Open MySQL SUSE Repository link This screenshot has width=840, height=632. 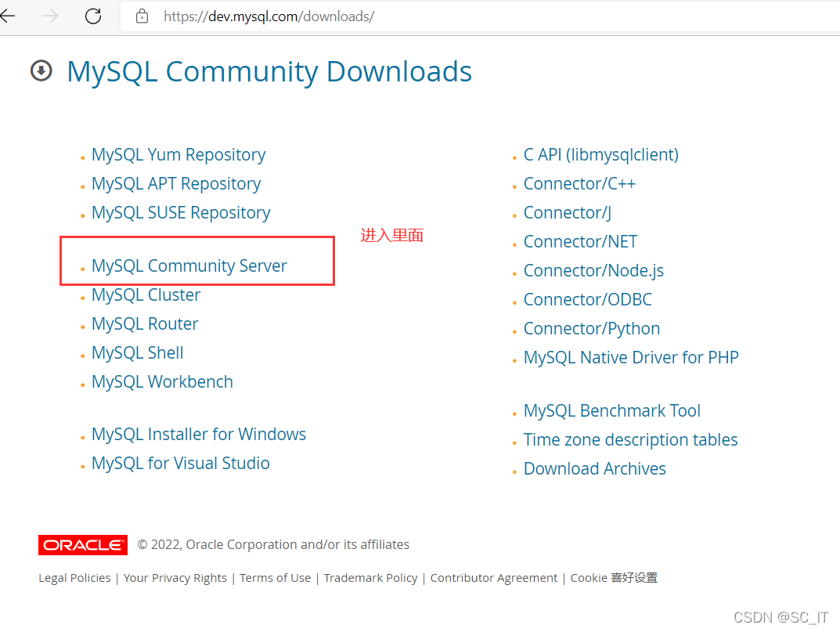[181, 212]
